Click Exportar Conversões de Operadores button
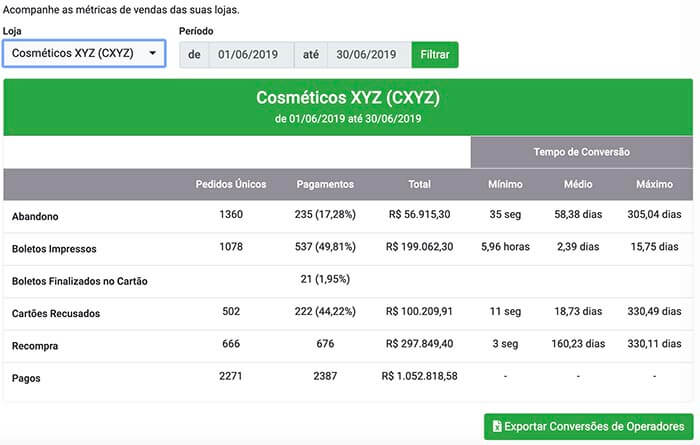The width and height of the screenshot is (700, 445). coord(588,426)
